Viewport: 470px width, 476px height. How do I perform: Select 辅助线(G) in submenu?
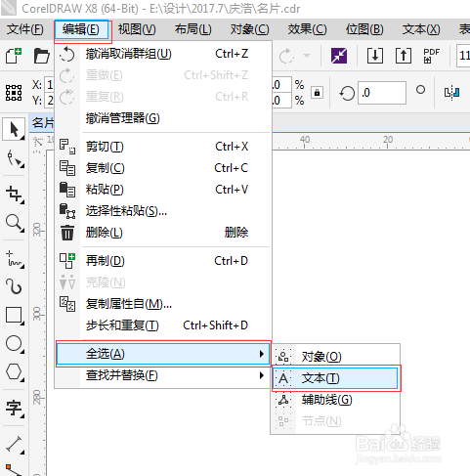pyautogui.click(x=335, y=400)
